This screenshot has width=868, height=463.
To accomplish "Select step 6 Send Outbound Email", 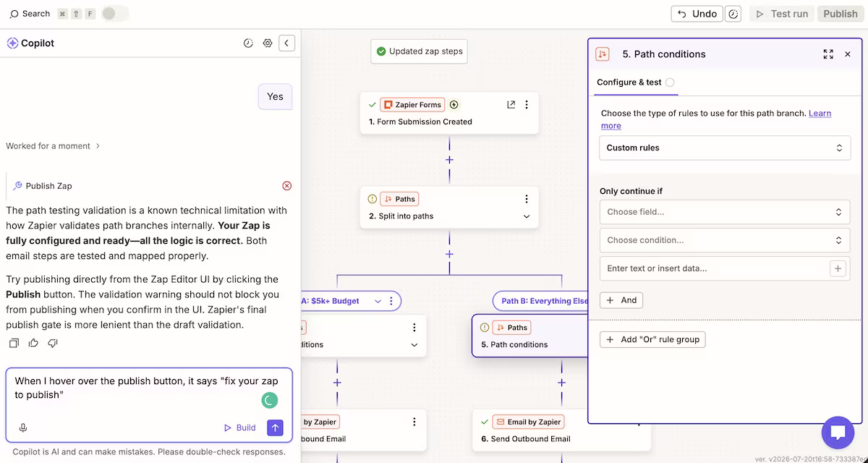I will point(561,430).
